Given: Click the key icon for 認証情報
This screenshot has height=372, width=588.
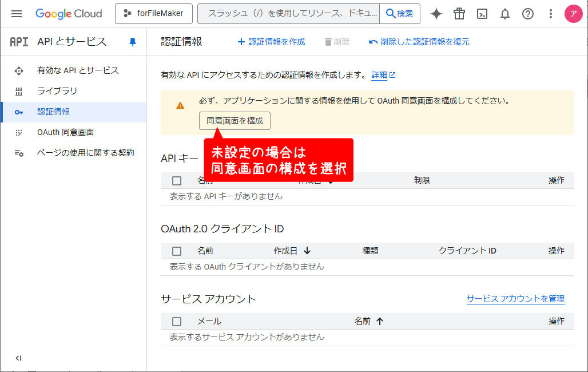Looking at the screenshot, I should pyautogui.click(x=19, y=112).
